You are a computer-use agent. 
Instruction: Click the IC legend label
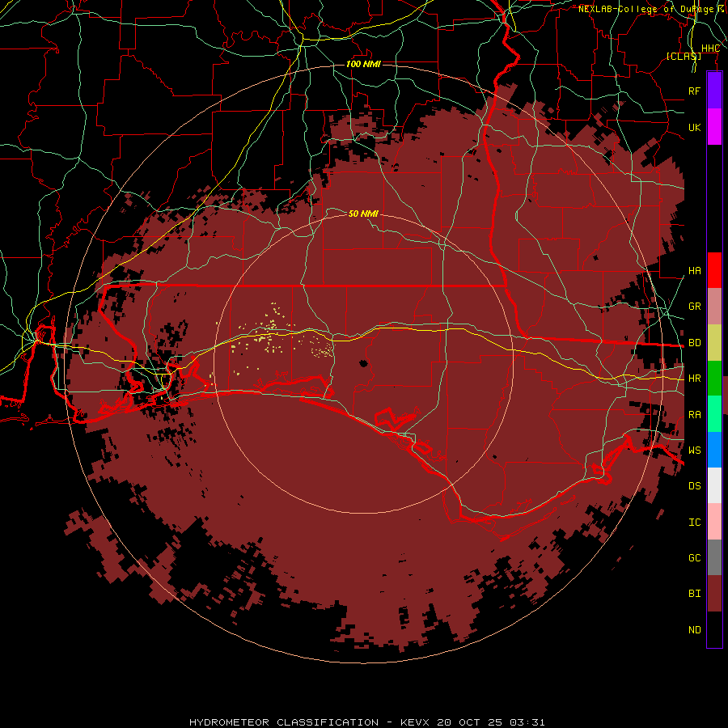tap(695, 523)
